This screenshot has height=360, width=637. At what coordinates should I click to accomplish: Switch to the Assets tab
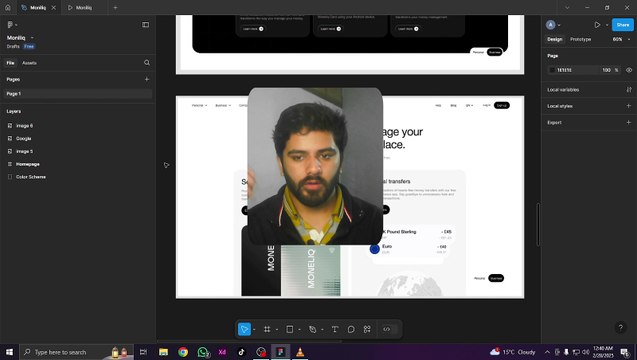click(x=29, y=63)
